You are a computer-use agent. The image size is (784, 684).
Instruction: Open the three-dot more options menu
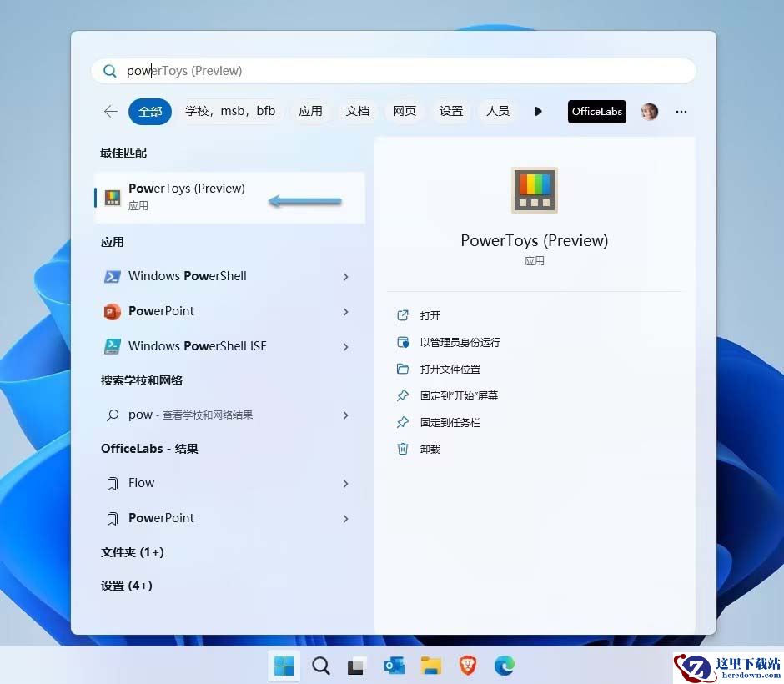pyautogui.click(x=681, y=112)
